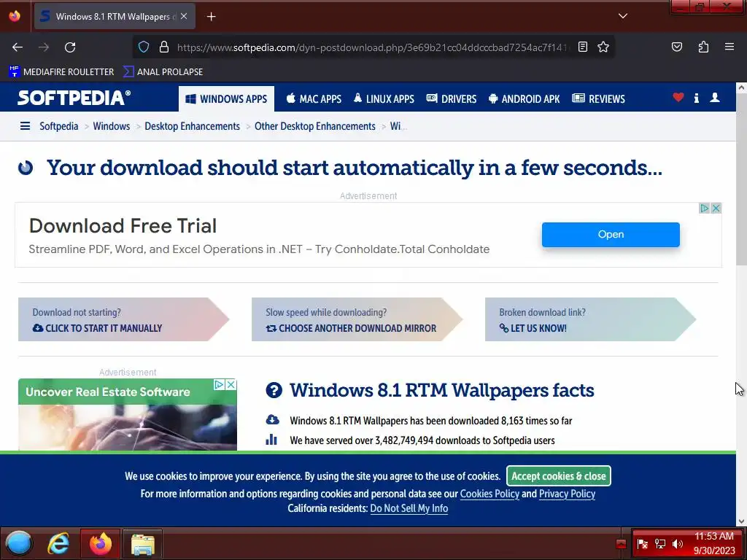Screen dimensions: 747x560
Task: Choose another download mirror
Action: [357, 319]
